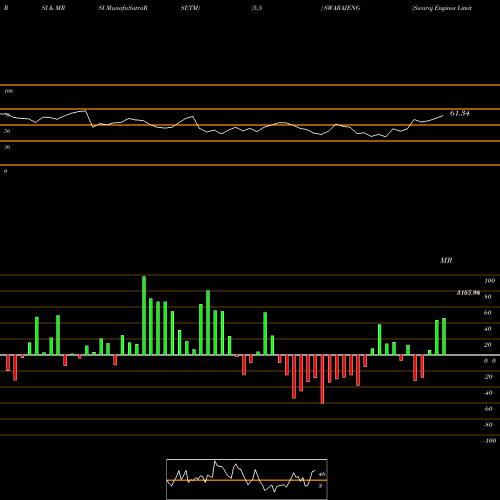
Task: Click the 'Swaraj Engines Limit' header text
Action: (x=442, y=8)
